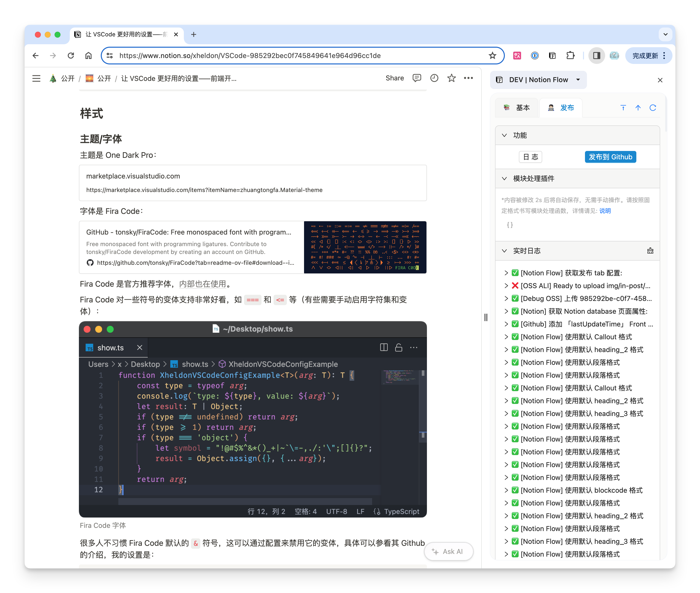Toggle the browser side panel icon
Screen dimensions: 700x593
(597, 56)
